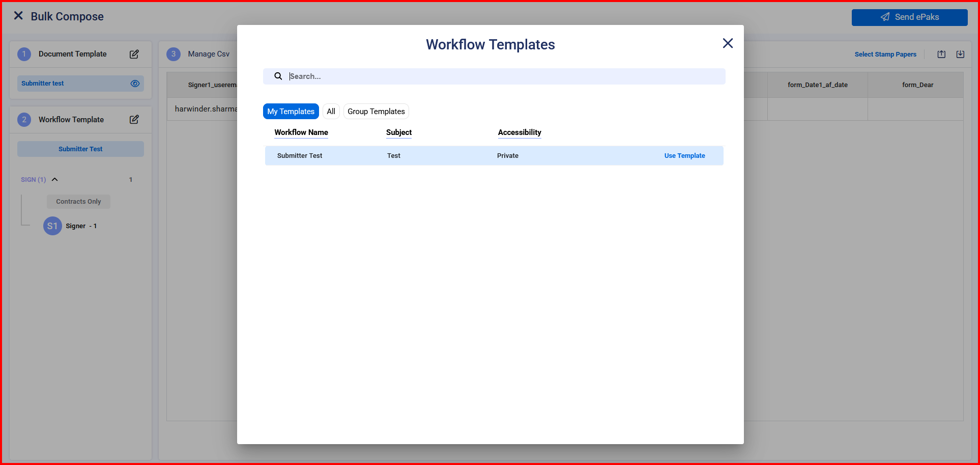Click the search magnifier icon

click(278, 76)
